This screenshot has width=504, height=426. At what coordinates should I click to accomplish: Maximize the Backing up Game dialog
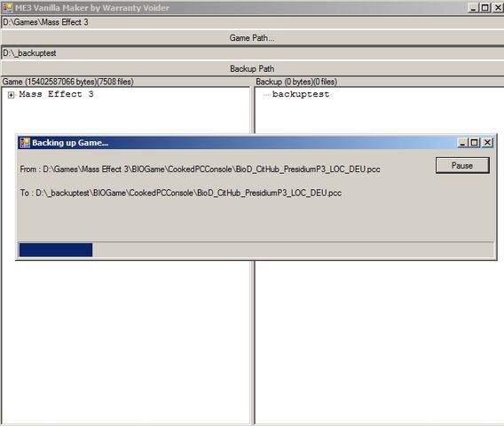(475, 142)
